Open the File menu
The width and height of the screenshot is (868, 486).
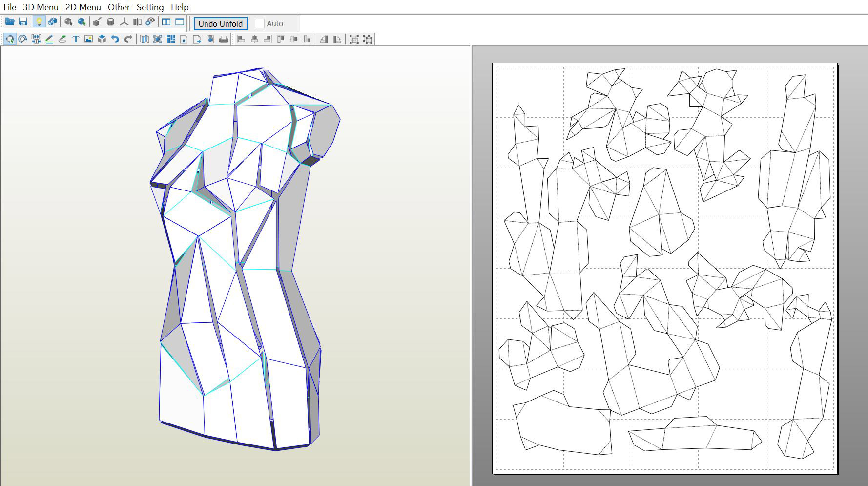pyautogui.click(x=9, y=7)
